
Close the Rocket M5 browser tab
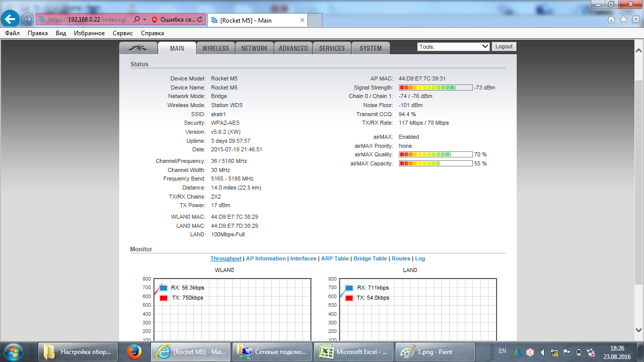coord(302,20)
